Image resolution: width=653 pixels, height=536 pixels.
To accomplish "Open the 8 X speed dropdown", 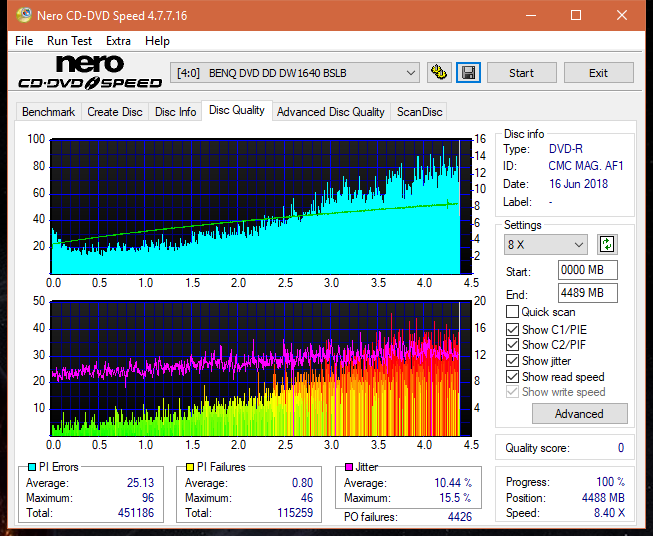I will pos(546,244).
